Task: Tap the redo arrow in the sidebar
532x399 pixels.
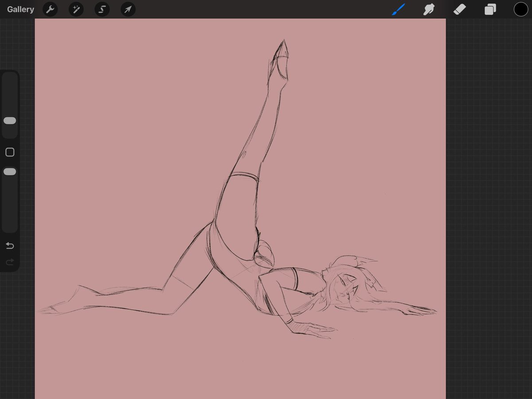Action: [9, 262]
